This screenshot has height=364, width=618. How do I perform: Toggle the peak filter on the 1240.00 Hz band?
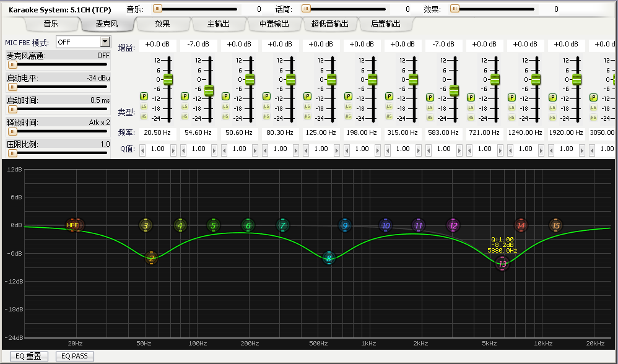point(511,96)
